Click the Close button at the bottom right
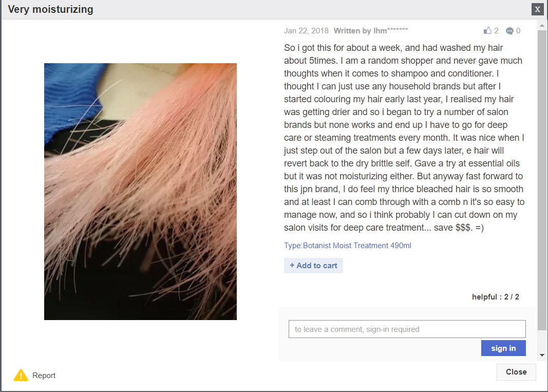 pos(516,372)
